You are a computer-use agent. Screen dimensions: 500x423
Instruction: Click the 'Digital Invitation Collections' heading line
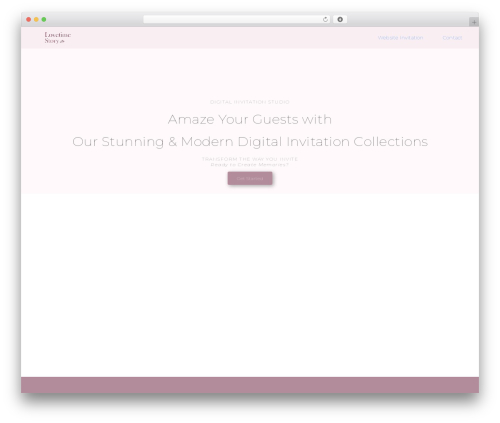coord(250,142)
